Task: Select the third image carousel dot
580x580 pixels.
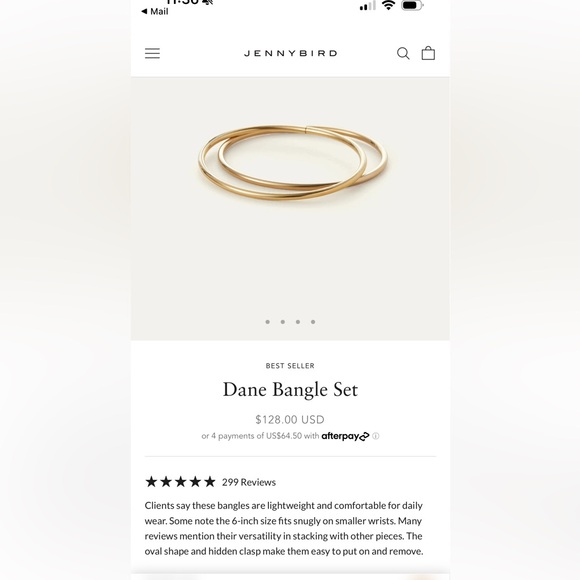Action: coord(298,322)
